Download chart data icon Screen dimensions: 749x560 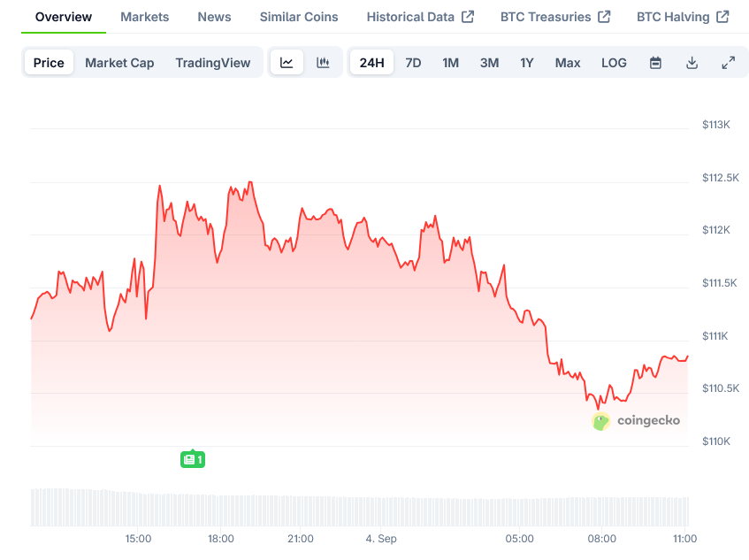[x=692, y=63]
